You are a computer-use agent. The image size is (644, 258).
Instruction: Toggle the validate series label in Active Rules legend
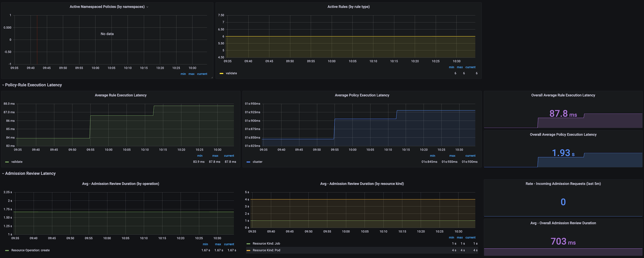pos(231,73)
